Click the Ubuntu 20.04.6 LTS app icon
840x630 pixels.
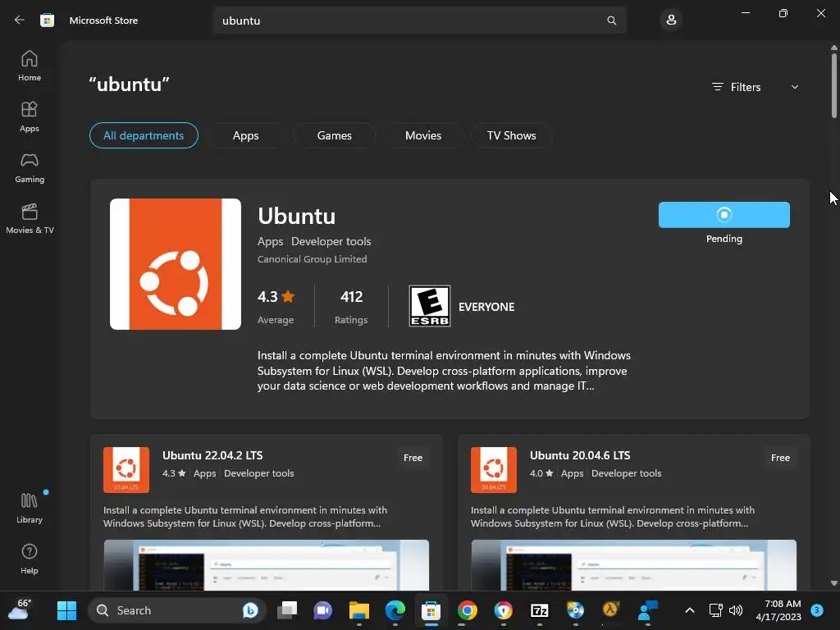(x=494, y=469)
